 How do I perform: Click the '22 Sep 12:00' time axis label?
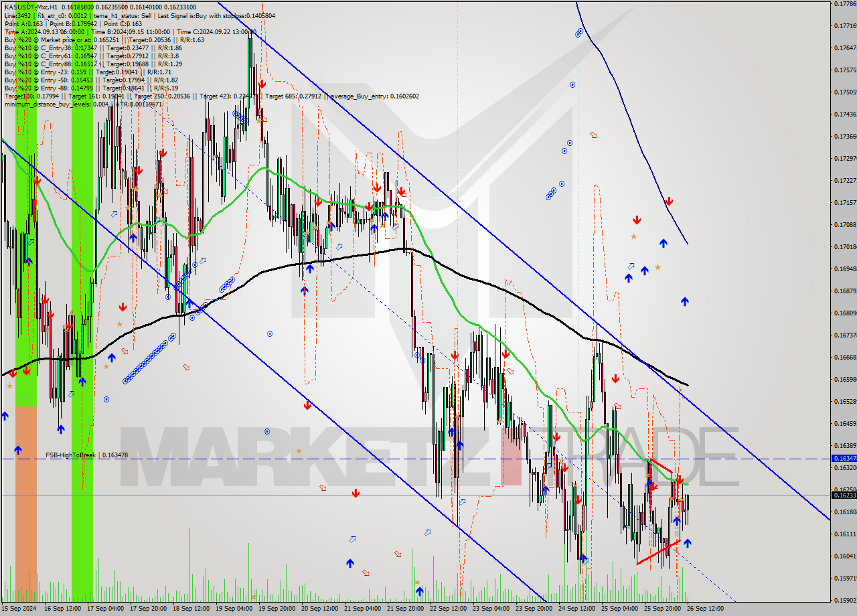coord(447,609)
